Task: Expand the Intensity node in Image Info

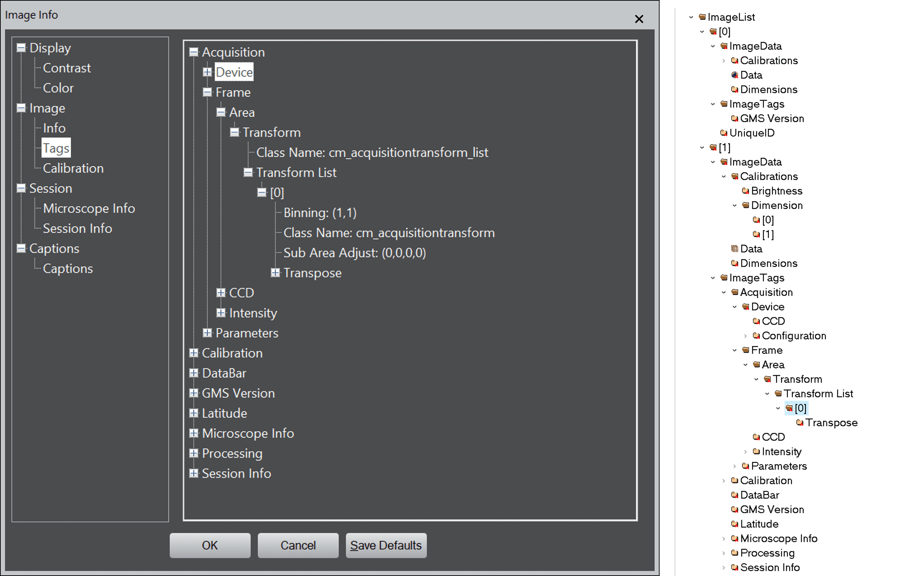Action: pyautogui.click(x=221, y=313)
